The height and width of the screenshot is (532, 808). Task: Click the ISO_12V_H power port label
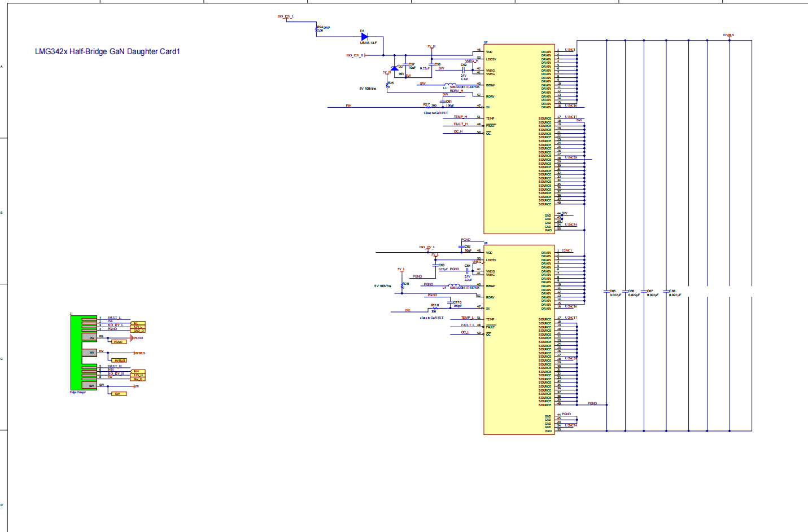(x=355, y=55)
